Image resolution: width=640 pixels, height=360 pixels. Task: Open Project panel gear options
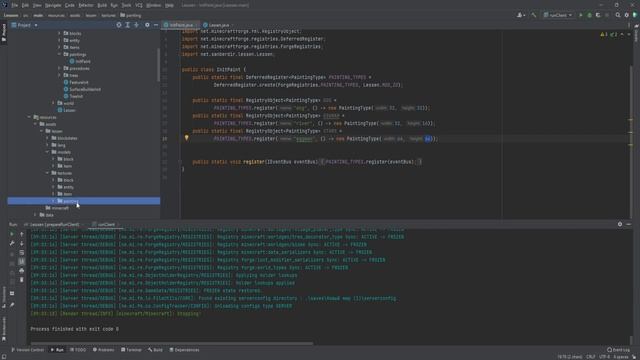(147, 25)
